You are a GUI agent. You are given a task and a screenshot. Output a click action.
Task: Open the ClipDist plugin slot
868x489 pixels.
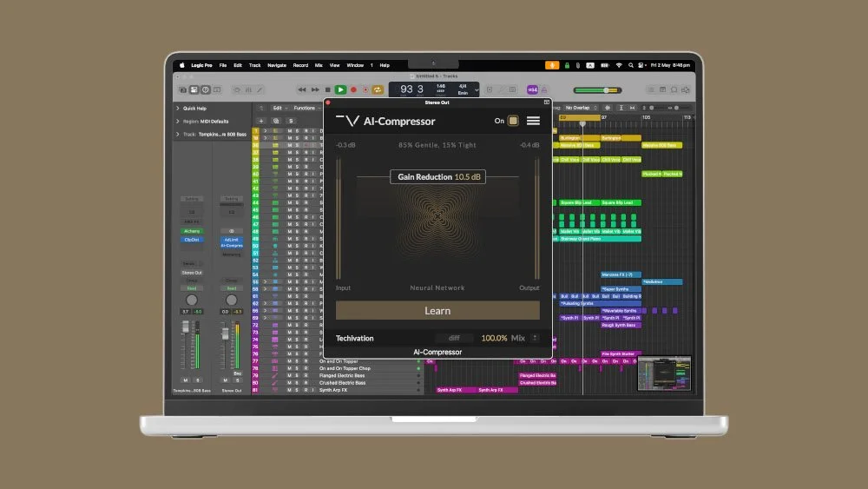tap(192, 240)
